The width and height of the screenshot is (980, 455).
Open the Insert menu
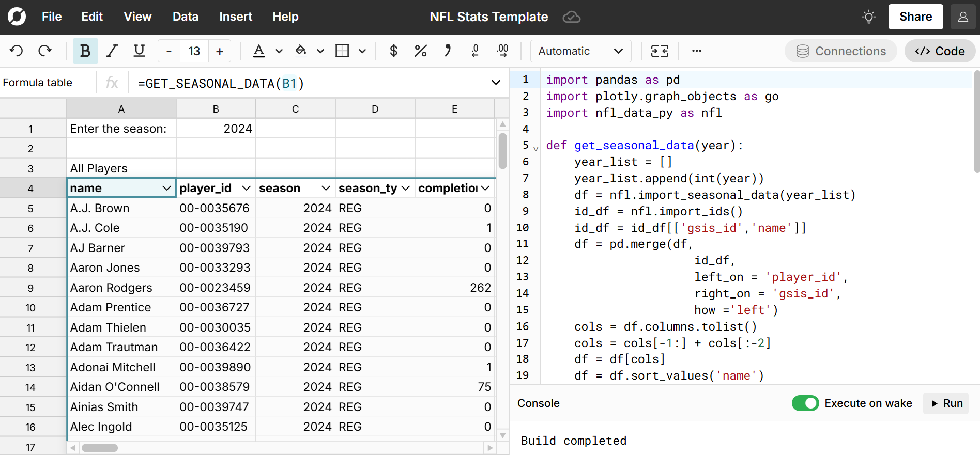[235, 17]
